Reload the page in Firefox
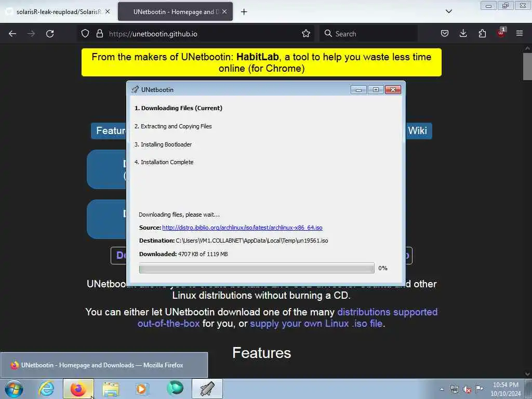Viewport: 532px width, 399px height. 50,34
